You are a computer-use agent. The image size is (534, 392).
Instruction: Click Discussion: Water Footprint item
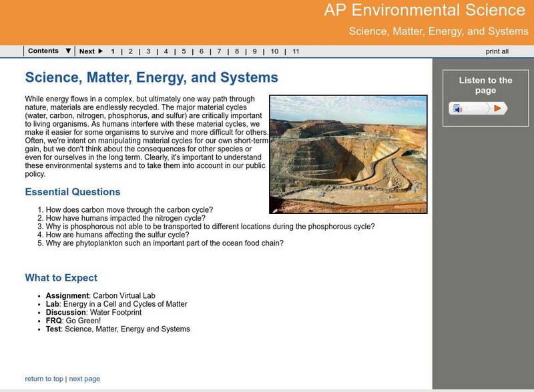tap(93, 313)
